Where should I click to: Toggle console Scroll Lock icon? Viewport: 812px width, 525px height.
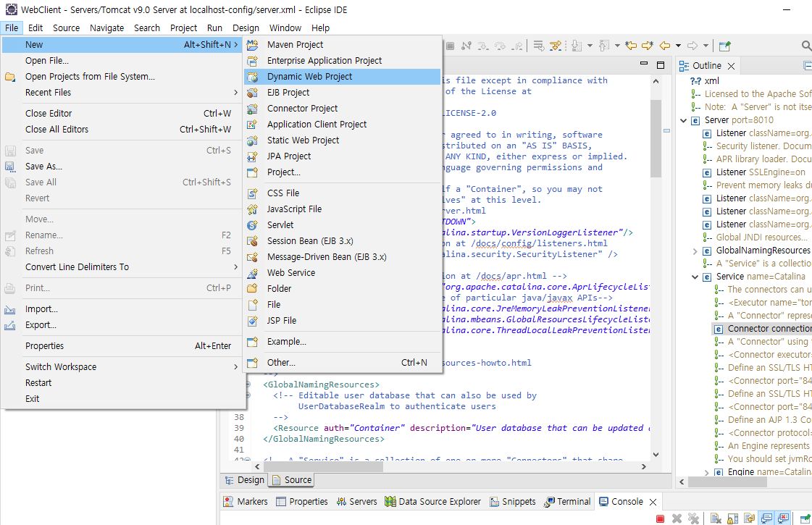(732, 518)
